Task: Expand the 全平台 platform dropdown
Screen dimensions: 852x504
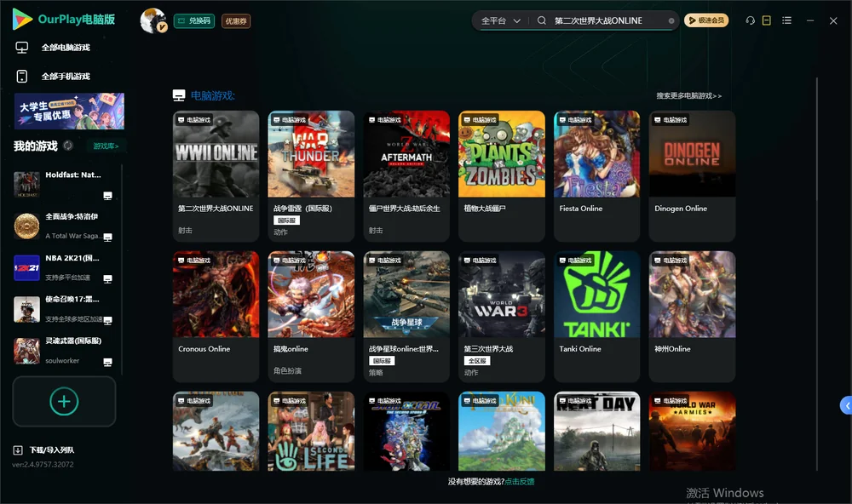Action: pyautogui.click(x=500, y=20)
